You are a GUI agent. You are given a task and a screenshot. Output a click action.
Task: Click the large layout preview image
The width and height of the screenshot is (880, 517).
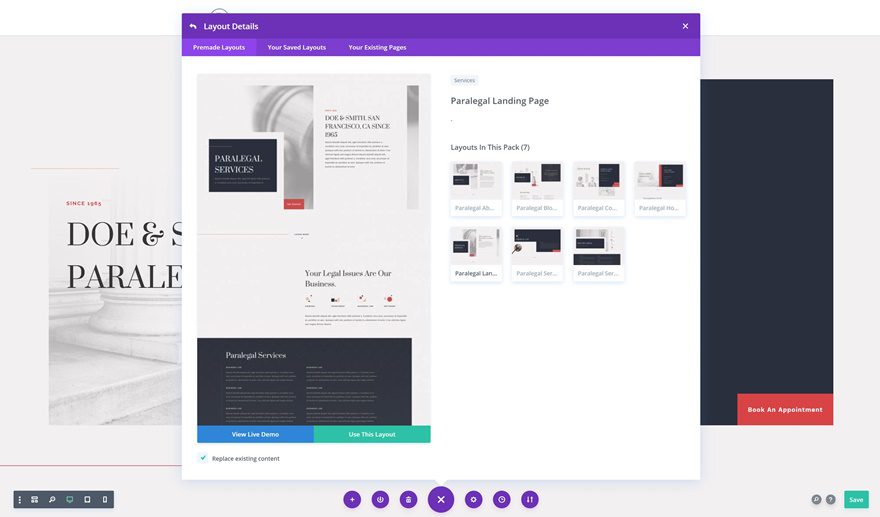(314, 250)
